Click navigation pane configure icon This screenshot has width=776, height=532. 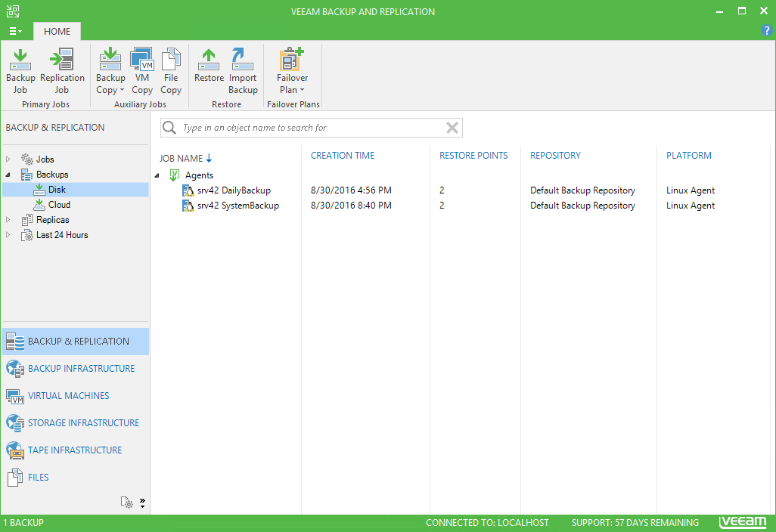click(x=127, y=503)
